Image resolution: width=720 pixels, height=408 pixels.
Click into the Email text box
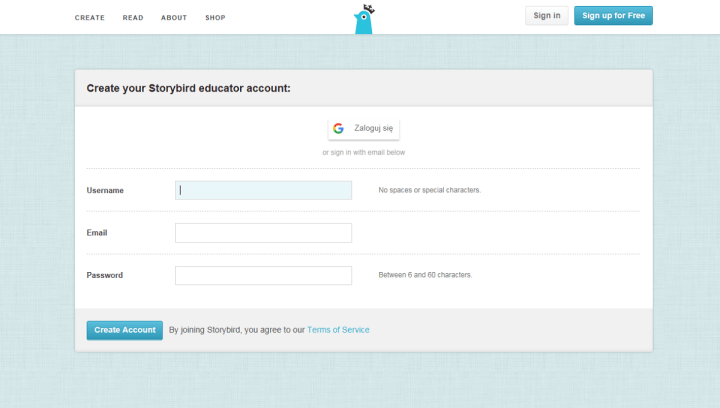263,233
